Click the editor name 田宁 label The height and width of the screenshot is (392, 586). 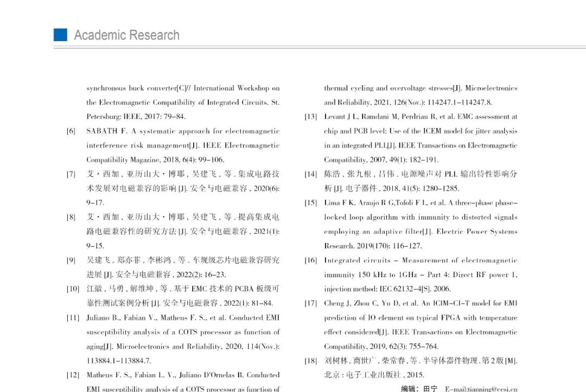(430, 388)
